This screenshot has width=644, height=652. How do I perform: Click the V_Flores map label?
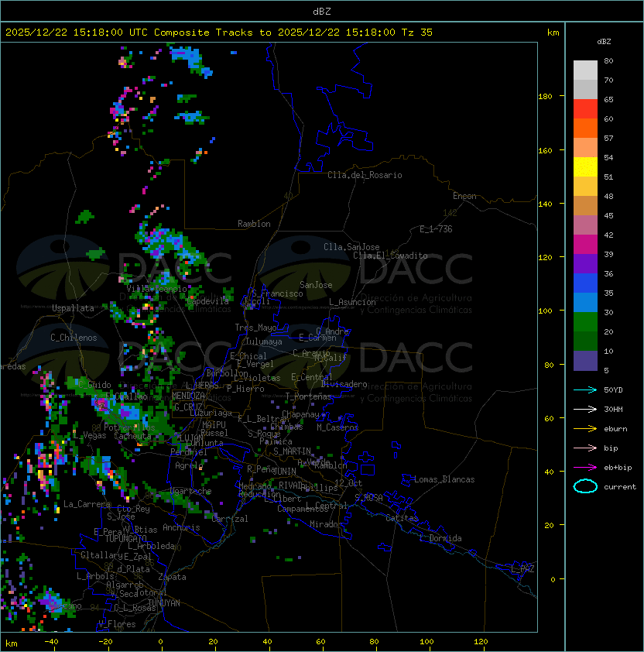pyautogui.click(x=117, y=624)
